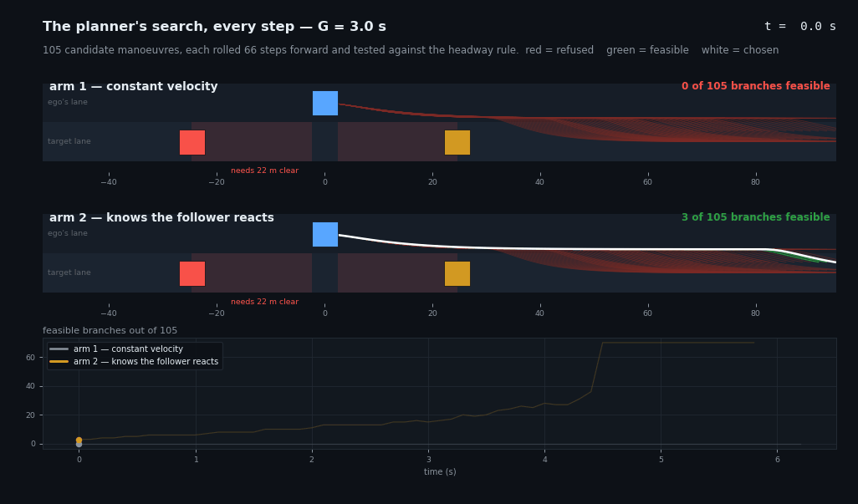858x504 pixels.
Task: Click the "ego's lane" label in arm 1
Action: (x=67, y=102)
